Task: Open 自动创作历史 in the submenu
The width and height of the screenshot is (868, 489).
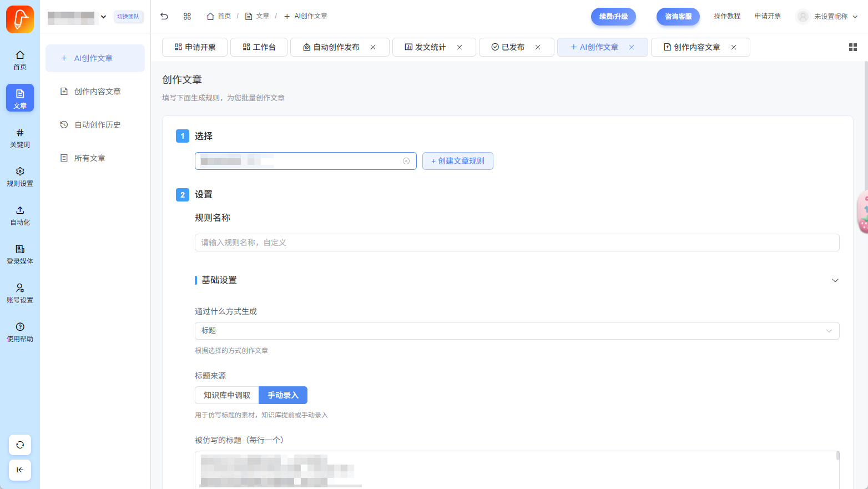Action: (x=97, y=125)
